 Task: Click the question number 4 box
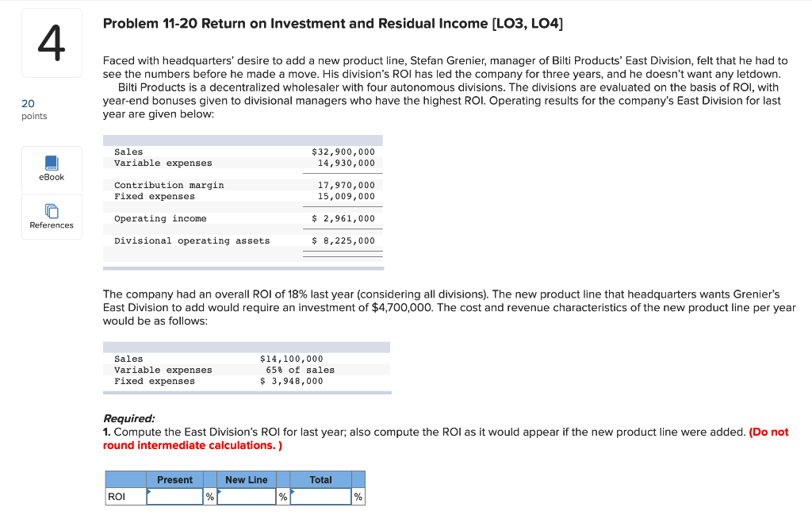coord(51,42)
